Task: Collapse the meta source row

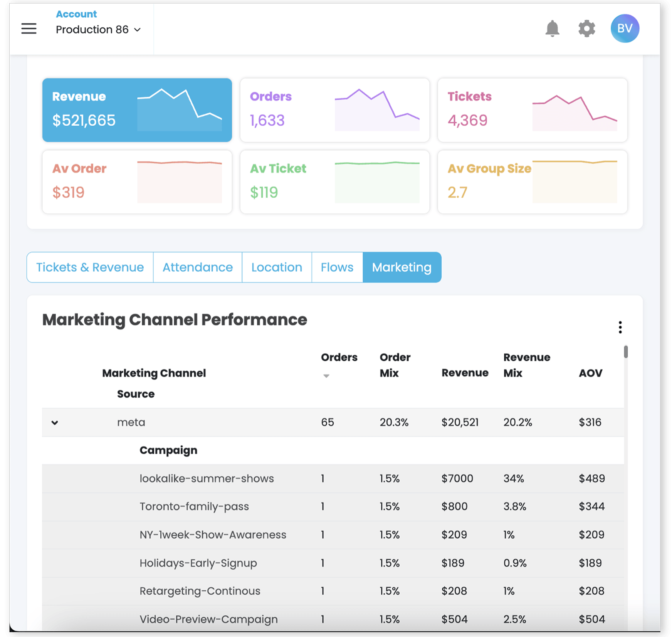Action: (55, 422)
